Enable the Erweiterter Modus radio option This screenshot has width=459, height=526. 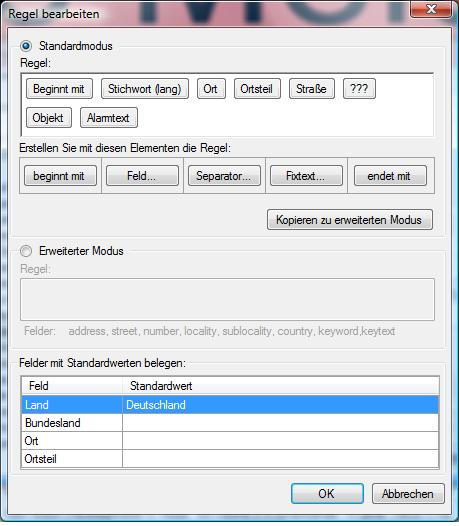click(26, 251)
